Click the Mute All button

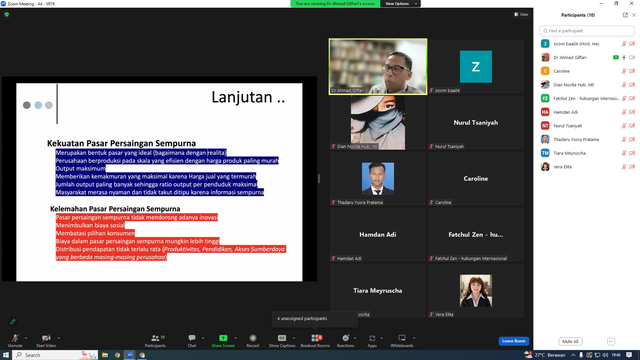(570, 341)
